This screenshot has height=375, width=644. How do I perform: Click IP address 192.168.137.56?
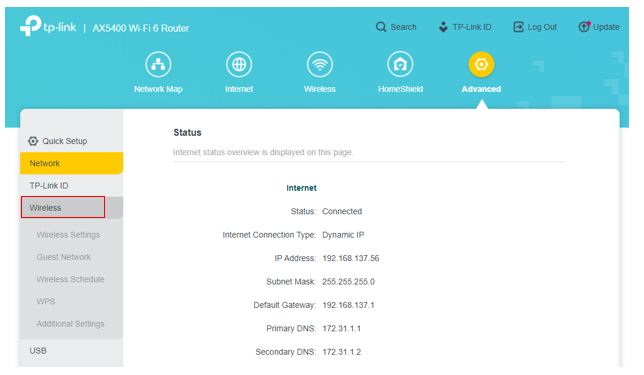(351, 258)
